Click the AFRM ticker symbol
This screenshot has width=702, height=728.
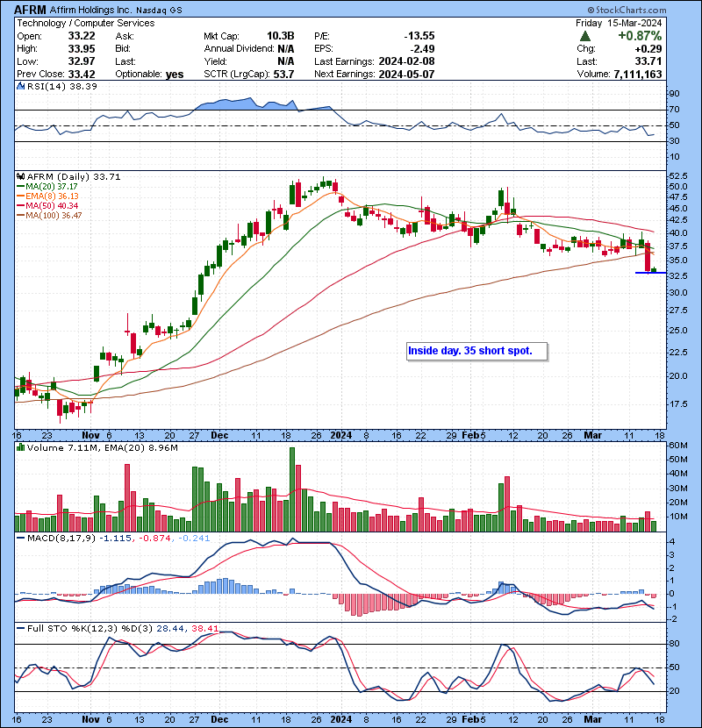point(30,10)
